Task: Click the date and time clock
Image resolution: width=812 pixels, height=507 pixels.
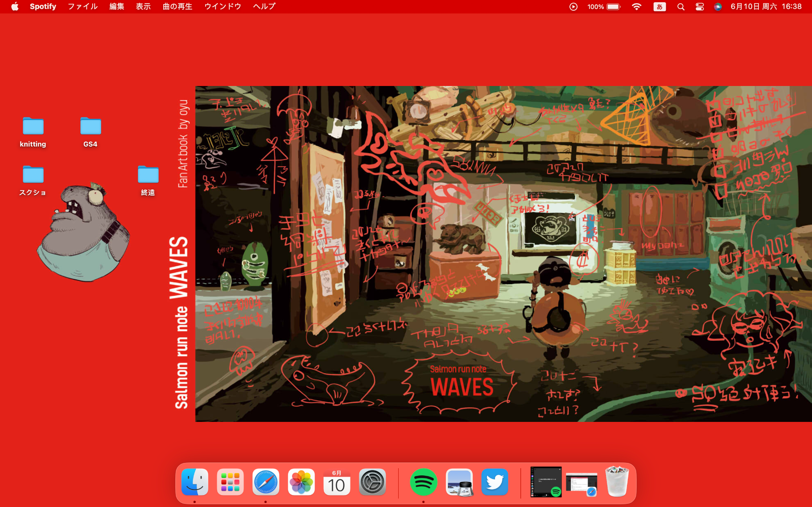Action: click(766, 7)
